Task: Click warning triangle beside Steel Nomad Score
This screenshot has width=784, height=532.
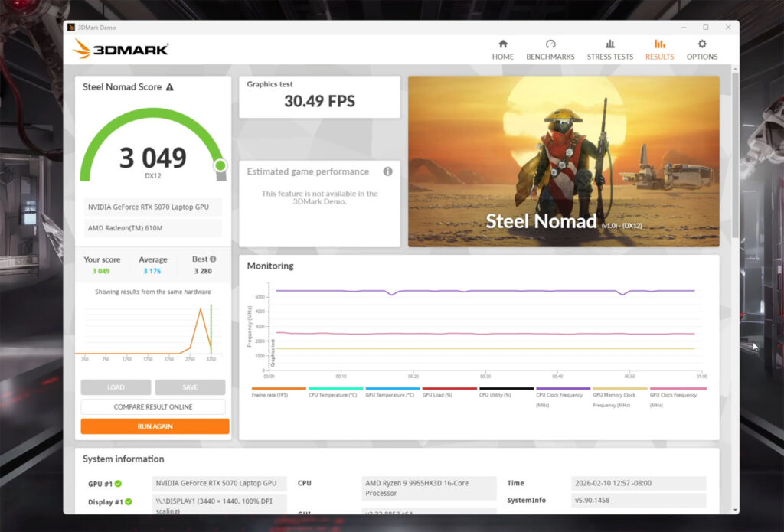Action: click(169, 87)
